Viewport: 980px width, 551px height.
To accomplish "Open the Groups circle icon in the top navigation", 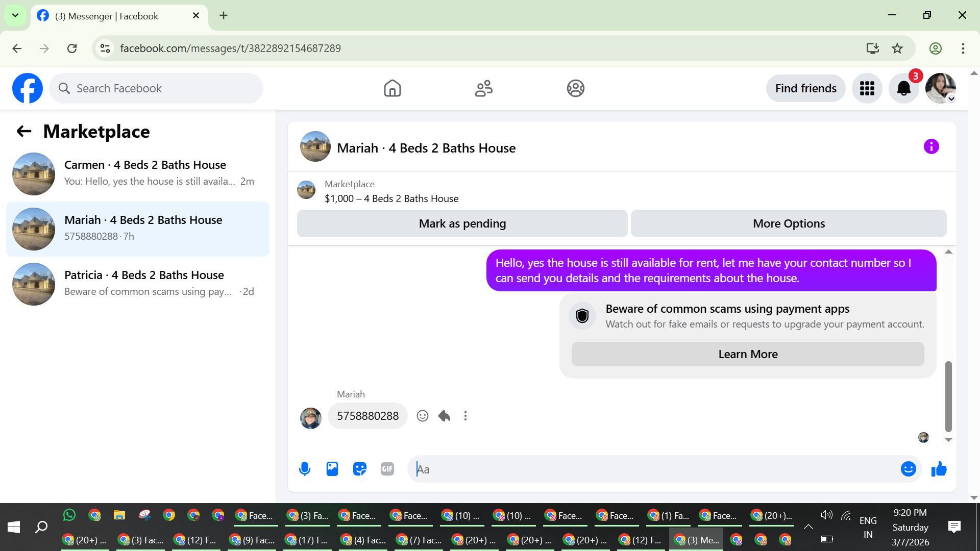I will click(x=575, y=88).
